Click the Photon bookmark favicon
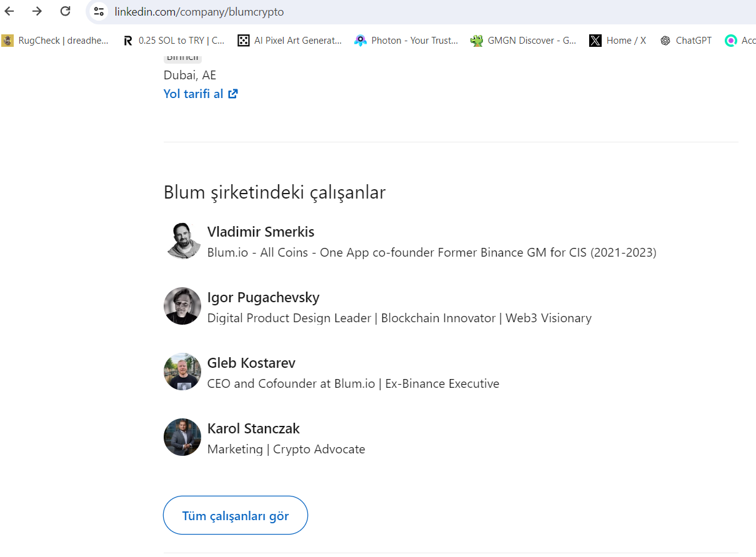The height and width of the screenshot is (557, 756). tap(361, 41)
